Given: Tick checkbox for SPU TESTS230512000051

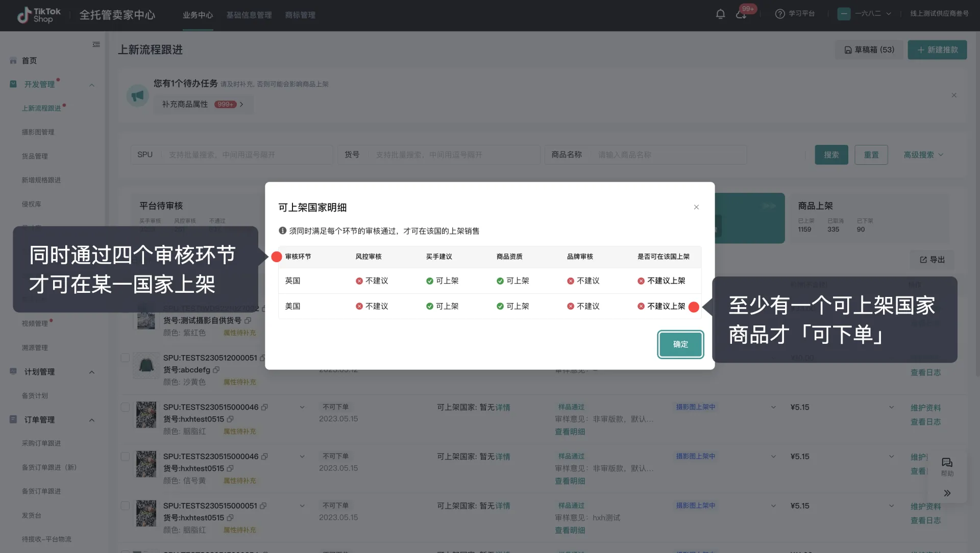Looking at the screenshot, I should tap(125, 358).
